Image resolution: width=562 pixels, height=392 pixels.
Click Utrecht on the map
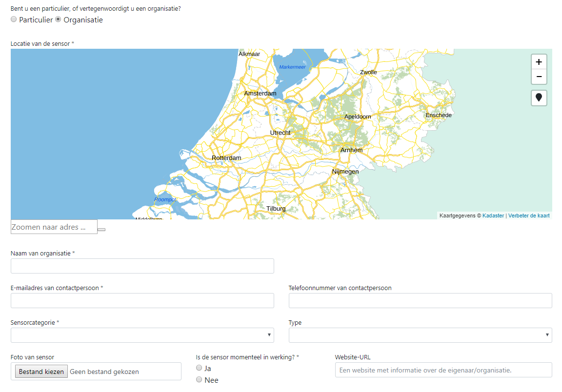pos(280,133)
